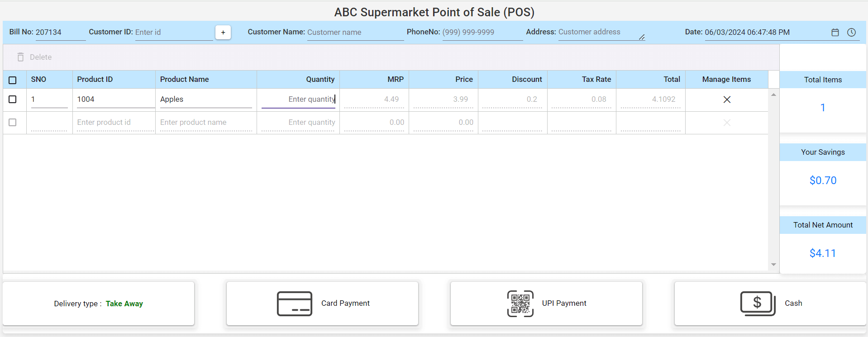This screenshot has height=337, width=868.
Task: Click the Customer name input field
Action: pos(355,32)
